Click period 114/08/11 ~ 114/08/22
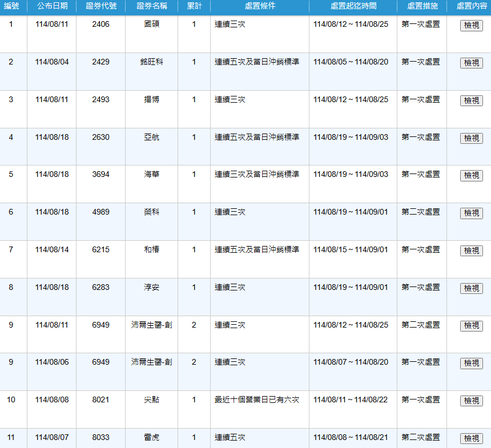The image size is (491, 448). (x=351, y=399)
